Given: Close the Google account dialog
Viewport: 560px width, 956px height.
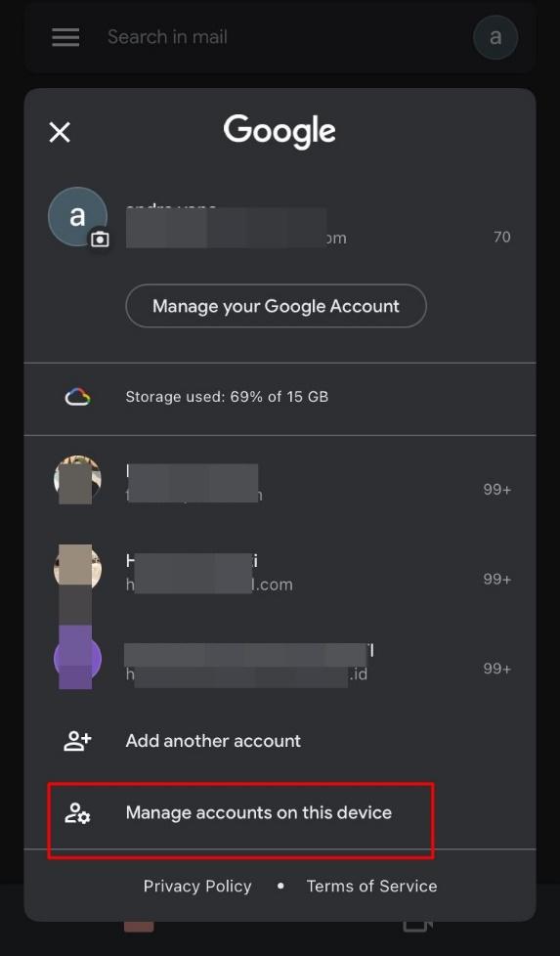Looking at the screenshot, I should (60, 132).
